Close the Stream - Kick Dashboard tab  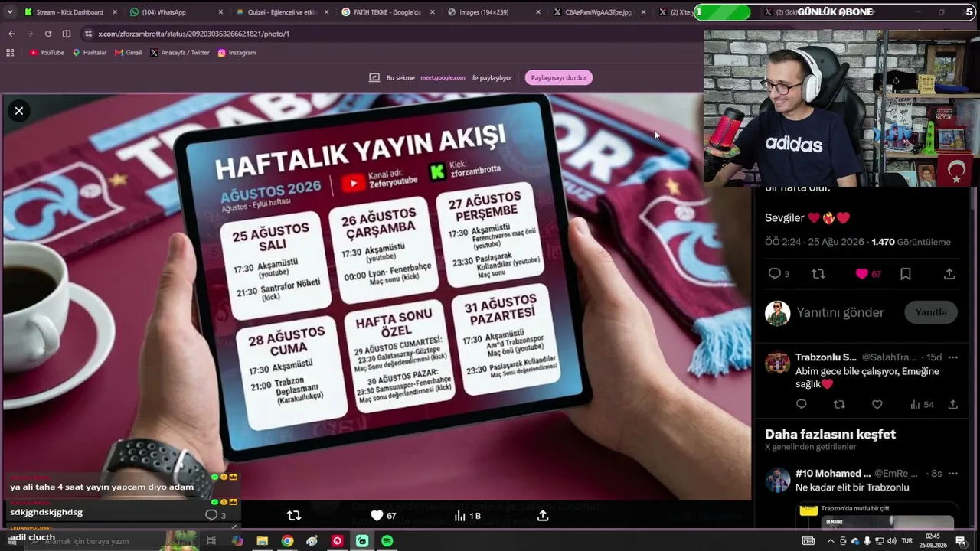[115, 12]
